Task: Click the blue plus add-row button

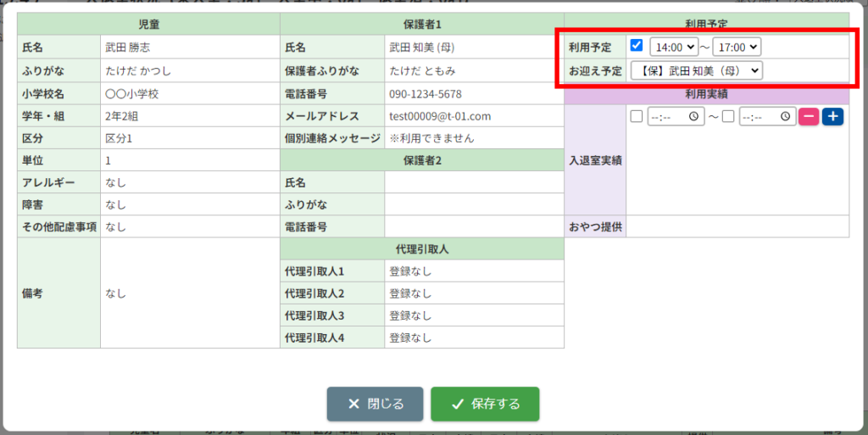Action: click(x=832, y=117)
